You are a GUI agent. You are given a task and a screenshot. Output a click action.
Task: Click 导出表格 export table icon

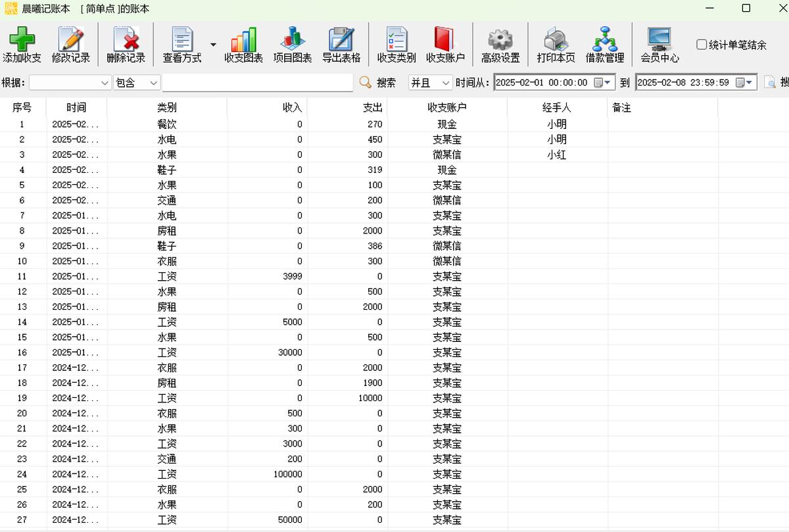[341, 39]
